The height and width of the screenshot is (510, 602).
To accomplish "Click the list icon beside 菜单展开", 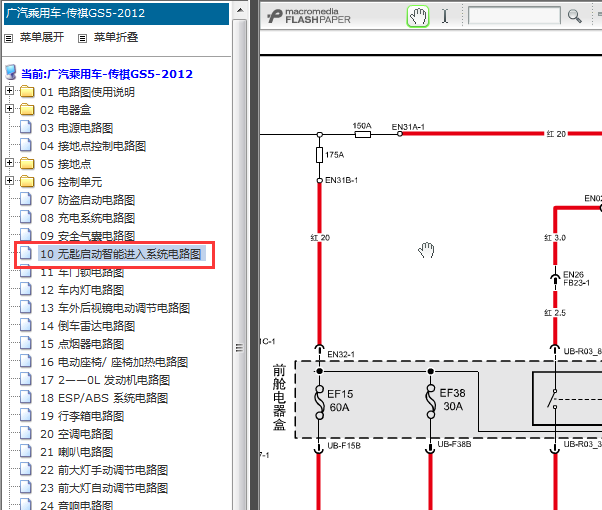I will click(x=8, y=38).
